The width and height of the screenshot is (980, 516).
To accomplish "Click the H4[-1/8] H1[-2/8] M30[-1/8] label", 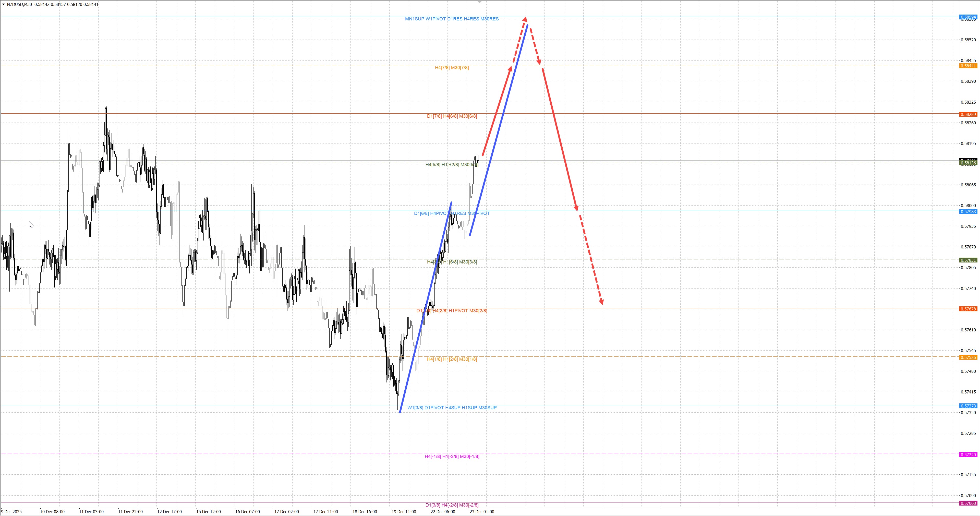I will [452, 456].
